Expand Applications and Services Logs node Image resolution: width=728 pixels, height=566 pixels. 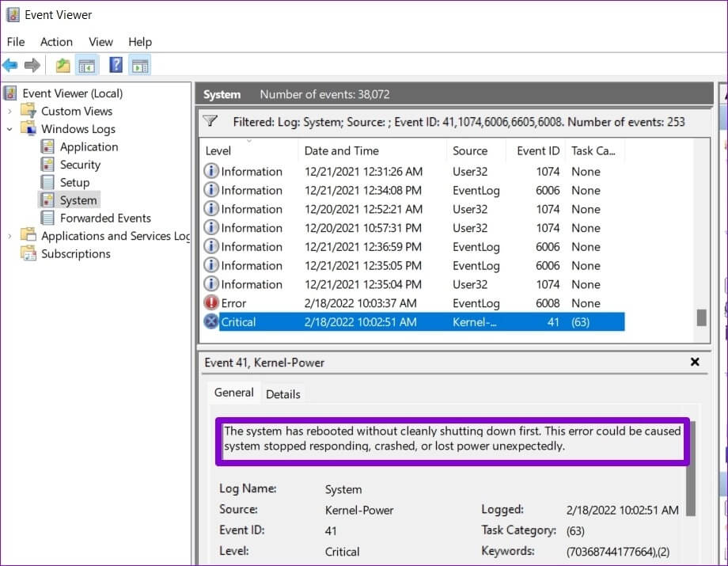[10, 236]
